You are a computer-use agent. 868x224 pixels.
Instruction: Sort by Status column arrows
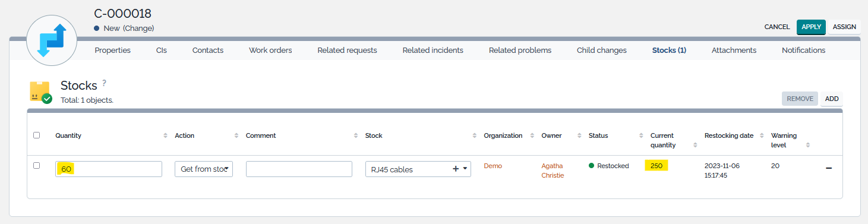coord(641,135)
